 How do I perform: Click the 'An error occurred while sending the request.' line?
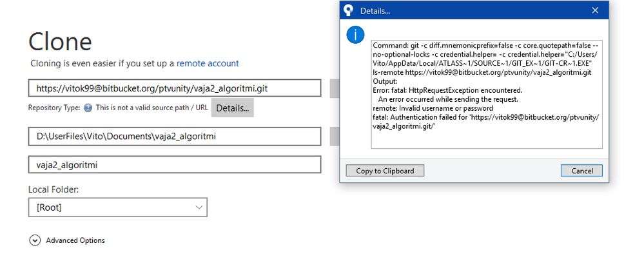pos(448,99)
